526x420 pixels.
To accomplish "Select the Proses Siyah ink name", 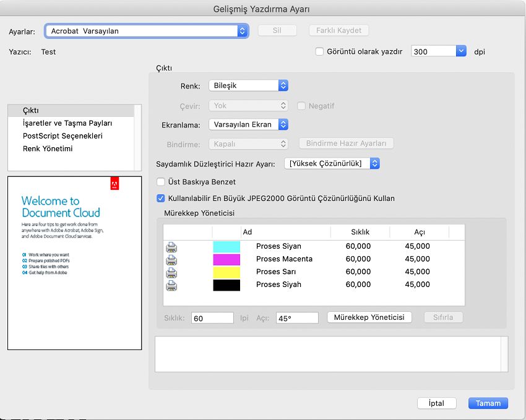I will [x=278, y=285].
